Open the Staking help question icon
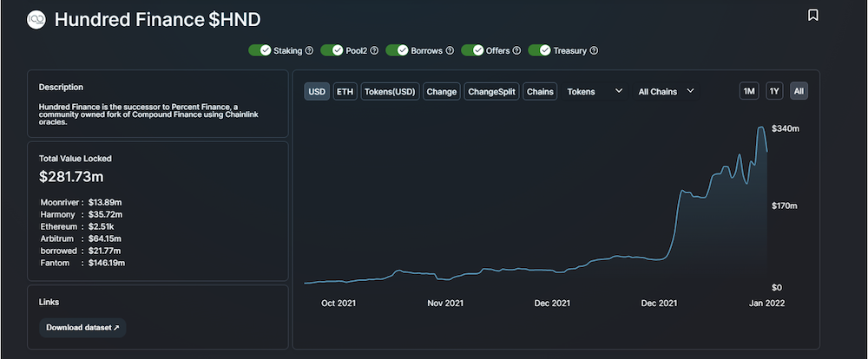This screenshot has height=359, width=868. [x=310, y=50]
